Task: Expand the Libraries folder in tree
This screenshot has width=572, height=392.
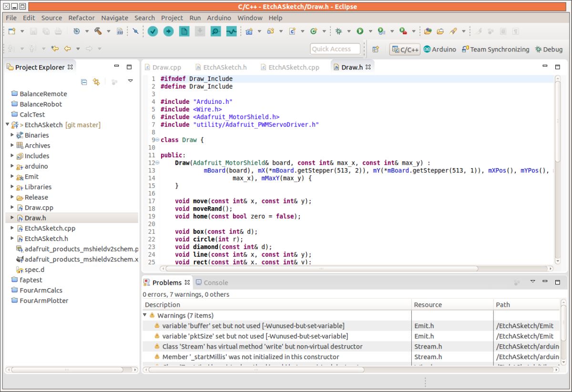Action: point(12,187)
